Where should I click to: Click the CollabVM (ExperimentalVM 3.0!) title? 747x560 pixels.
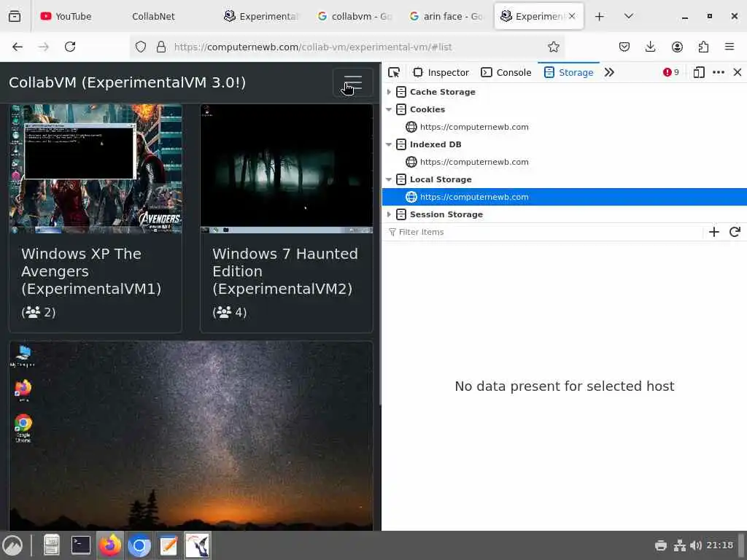[x=127, y=82]
